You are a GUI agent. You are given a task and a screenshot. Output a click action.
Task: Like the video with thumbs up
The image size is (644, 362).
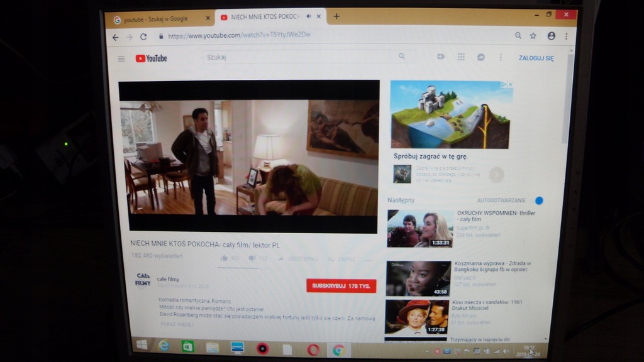coord(224,258)
